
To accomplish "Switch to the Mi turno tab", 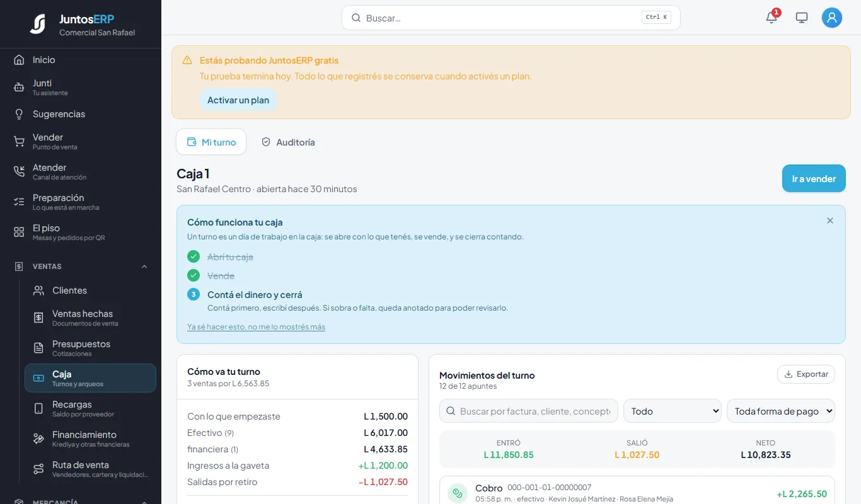I will [211, 142].
